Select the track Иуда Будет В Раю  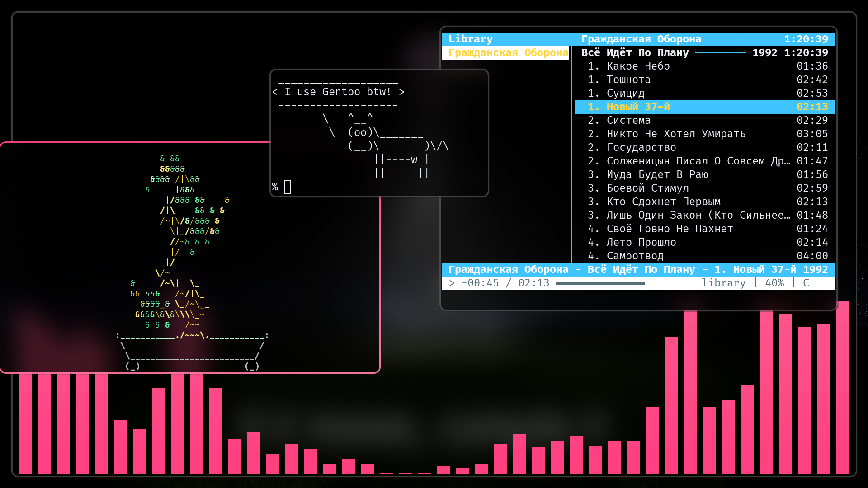coord(657,175)
